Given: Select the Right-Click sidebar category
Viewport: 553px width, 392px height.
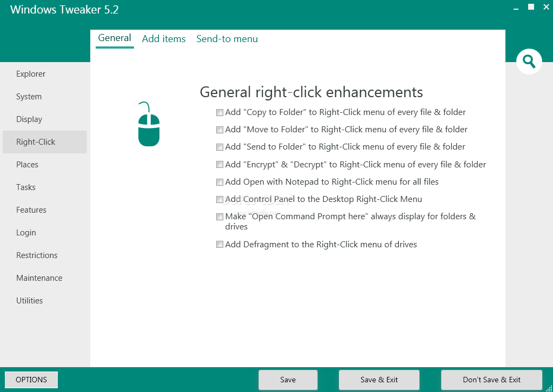Looking at the screenshot, I should pyautogui.click(x=45, y=142).
